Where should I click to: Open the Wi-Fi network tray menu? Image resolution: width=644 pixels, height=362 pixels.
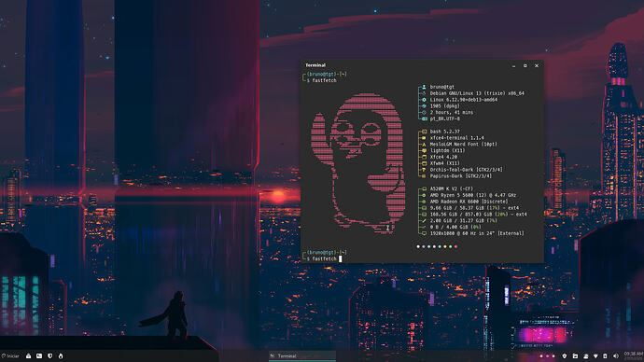595,356
